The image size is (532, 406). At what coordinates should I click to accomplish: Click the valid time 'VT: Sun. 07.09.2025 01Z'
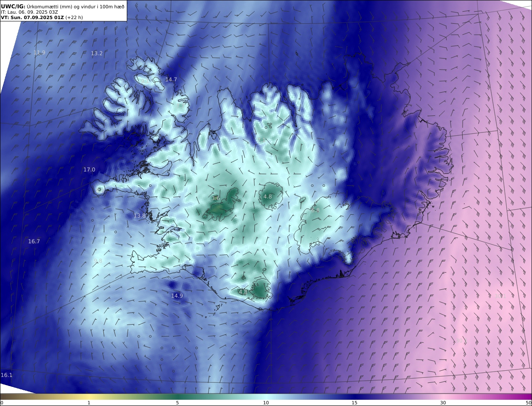point(32,17)
